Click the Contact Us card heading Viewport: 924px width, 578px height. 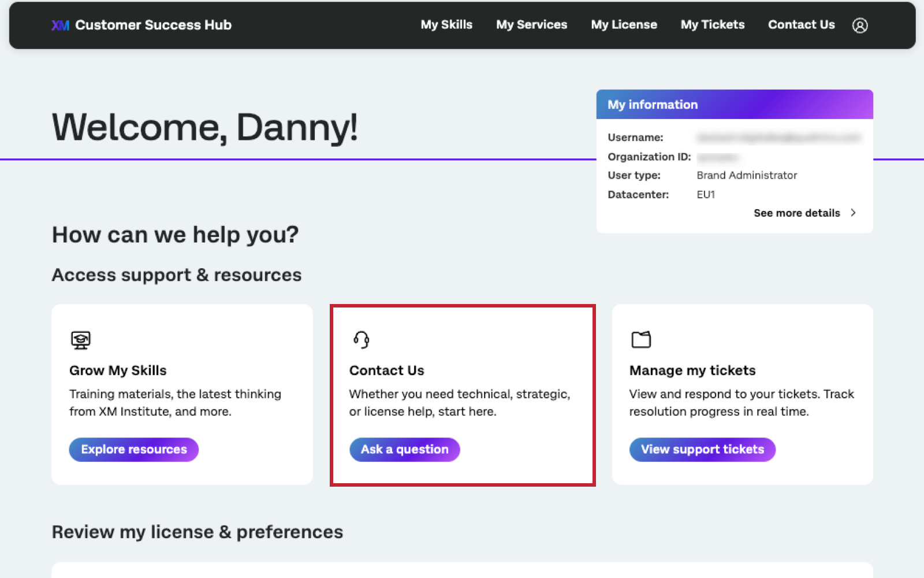(387, 370)
